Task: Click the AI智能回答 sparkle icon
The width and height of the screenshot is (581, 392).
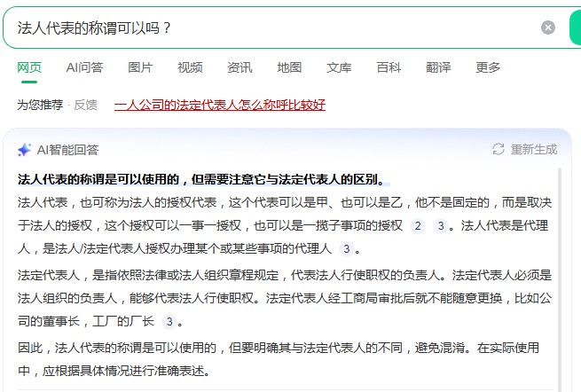Action: (x=24, y=150)
